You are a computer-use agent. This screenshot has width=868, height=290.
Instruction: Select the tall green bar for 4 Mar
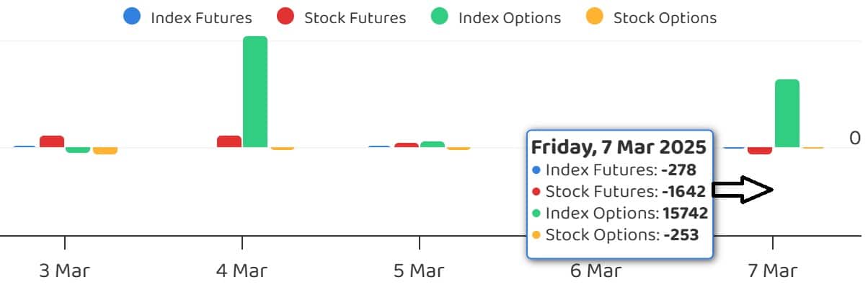255,92
